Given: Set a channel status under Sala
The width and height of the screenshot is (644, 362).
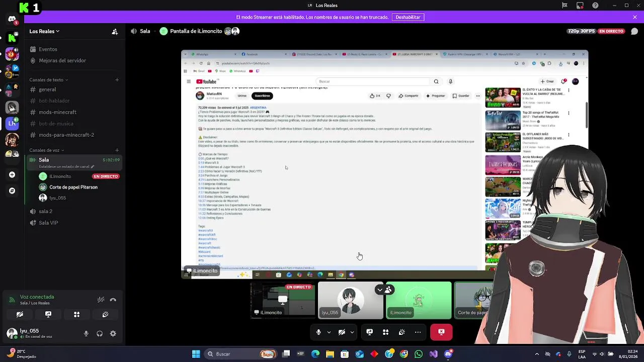Looking at the screenshot, I should tap(66, 166).
